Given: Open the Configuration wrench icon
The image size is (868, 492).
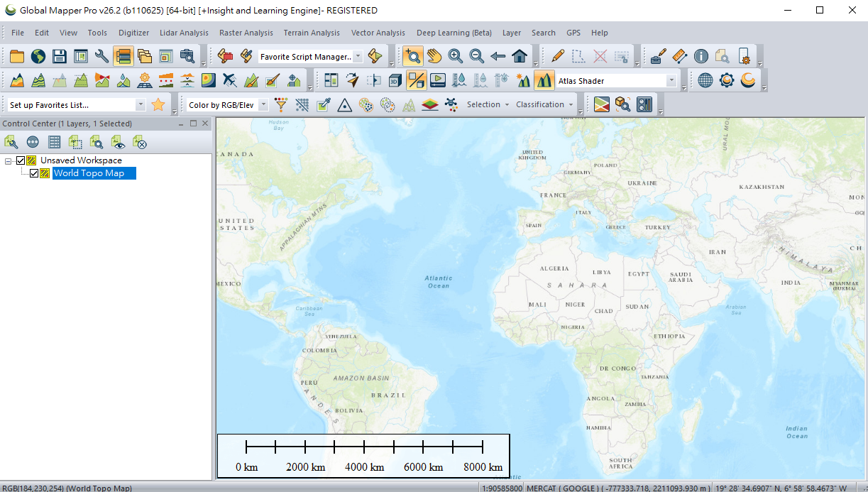Looking at the screenshot, I should click(x=101, y=57).
